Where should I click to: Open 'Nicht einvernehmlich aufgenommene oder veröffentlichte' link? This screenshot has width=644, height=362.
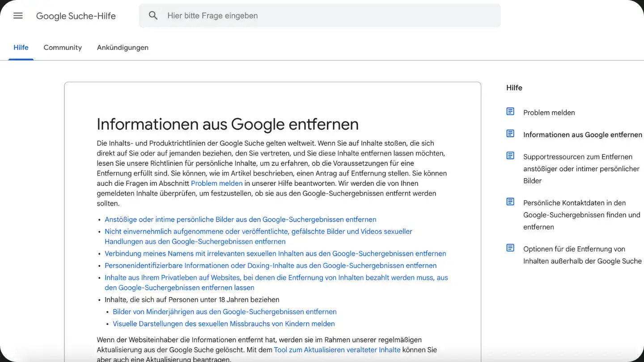pyautogui.click(x=258, y=236)
